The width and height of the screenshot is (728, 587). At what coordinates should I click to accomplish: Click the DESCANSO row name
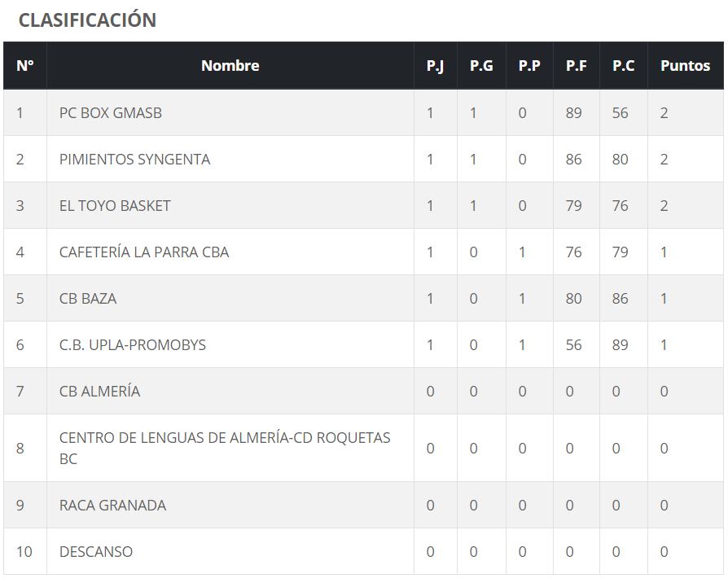pyautogui.click(x=96, y=552)
